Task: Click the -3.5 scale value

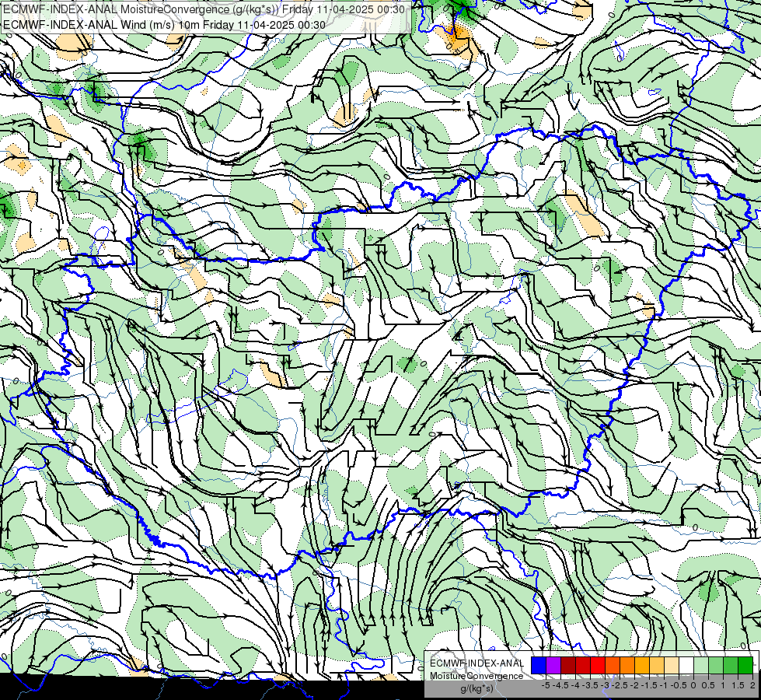Action: (590, 685)
